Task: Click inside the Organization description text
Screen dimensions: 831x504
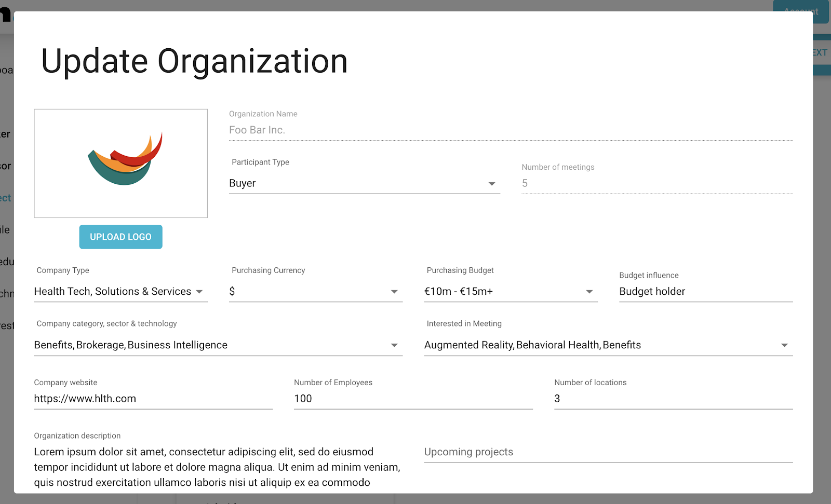Action: 217,467
